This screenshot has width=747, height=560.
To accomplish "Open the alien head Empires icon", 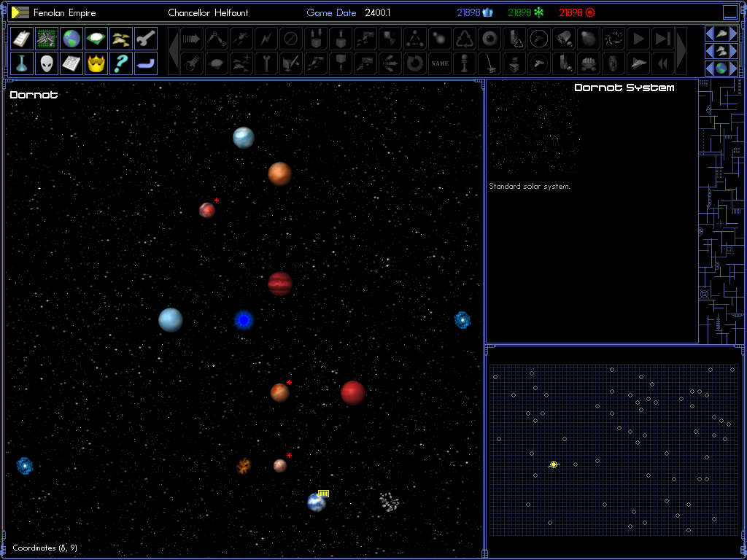I will point(47,63).
